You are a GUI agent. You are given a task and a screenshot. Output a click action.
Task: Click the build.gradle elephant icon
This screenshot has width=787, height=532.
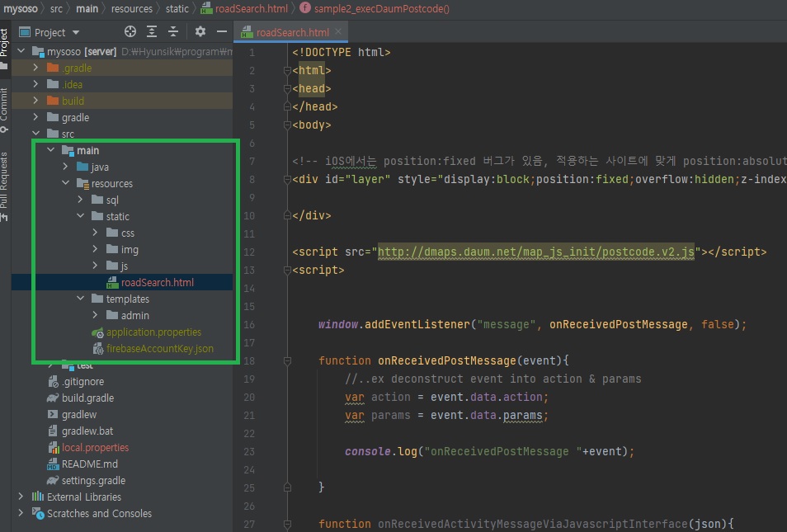53,398
